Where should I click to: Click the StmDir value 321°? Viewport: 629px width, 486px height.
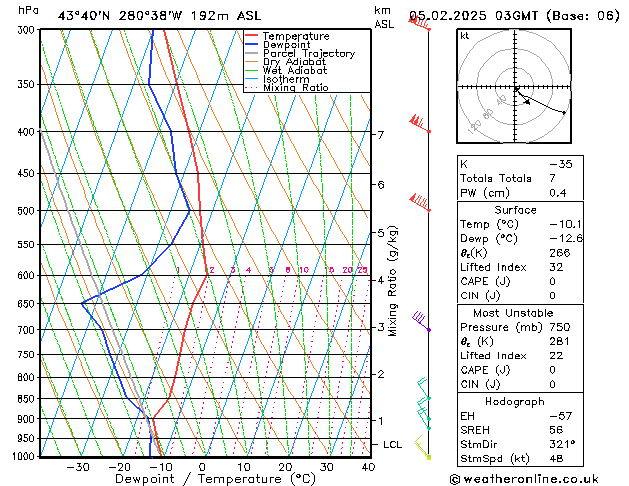pos(562,445)
